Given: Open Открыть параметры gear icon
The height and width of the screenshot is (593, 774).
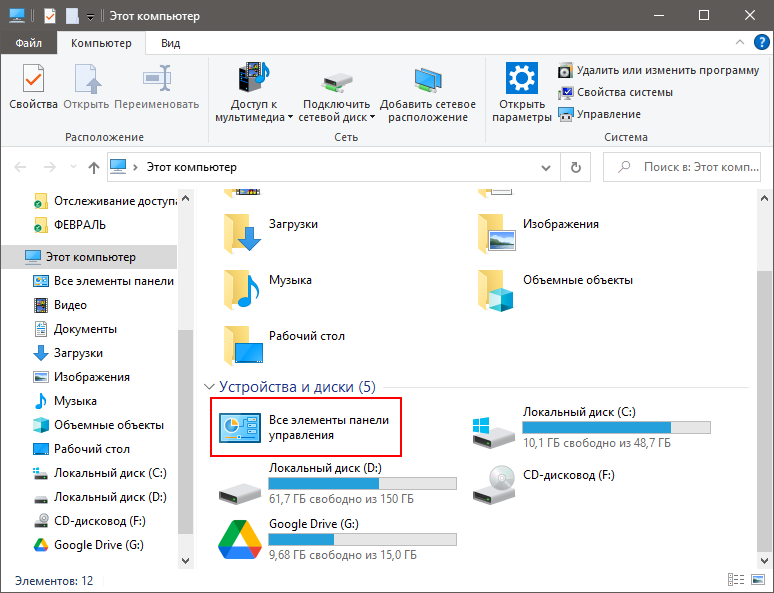Looking at the screenshot, I should coord(521,78).
